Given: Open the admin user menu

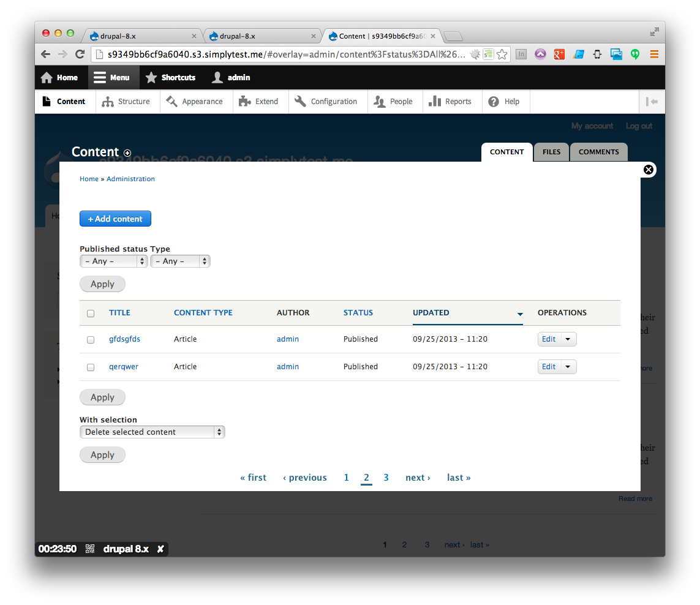Looking at the screenshot, I should coord(231,78).
